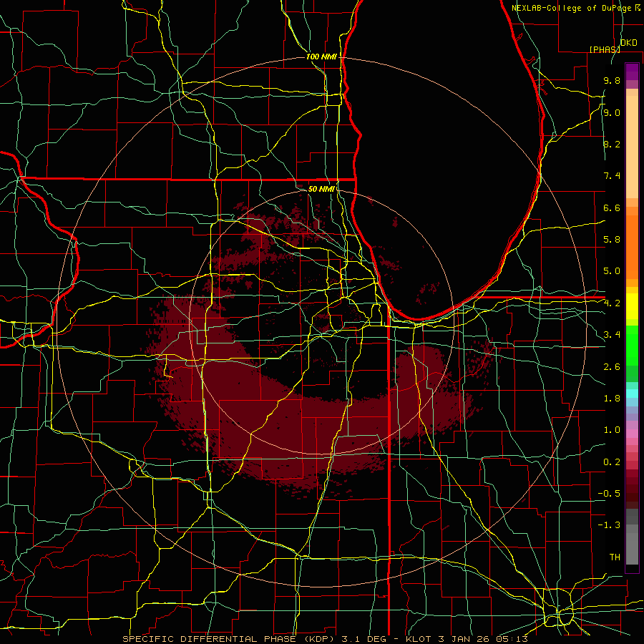
Task: Click the gray segment at color bar bottom
Action: point(632,548)
